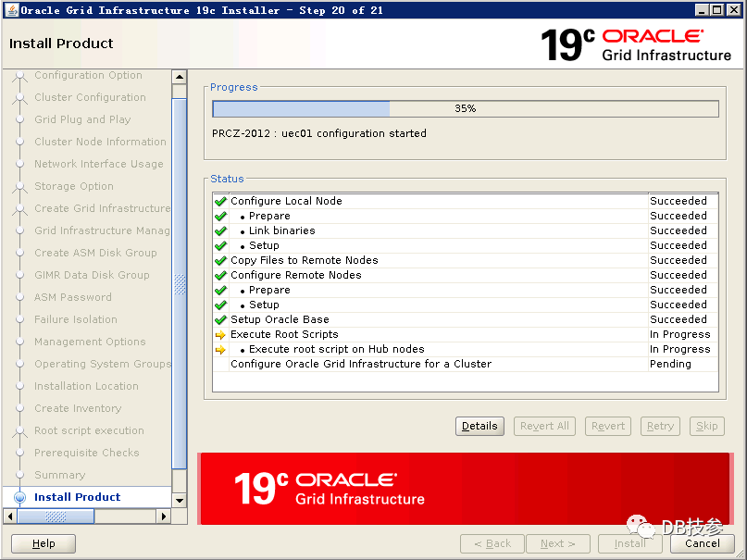Select the Install Product step in sidebar
The width and height of the screenshot is (747, 560).
point(78,497)
